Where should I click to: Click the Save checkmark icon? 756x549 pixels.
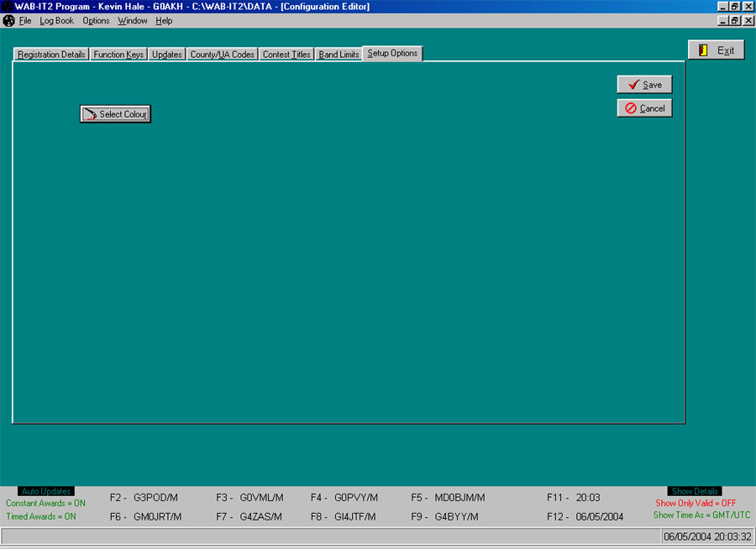point(633,84)
